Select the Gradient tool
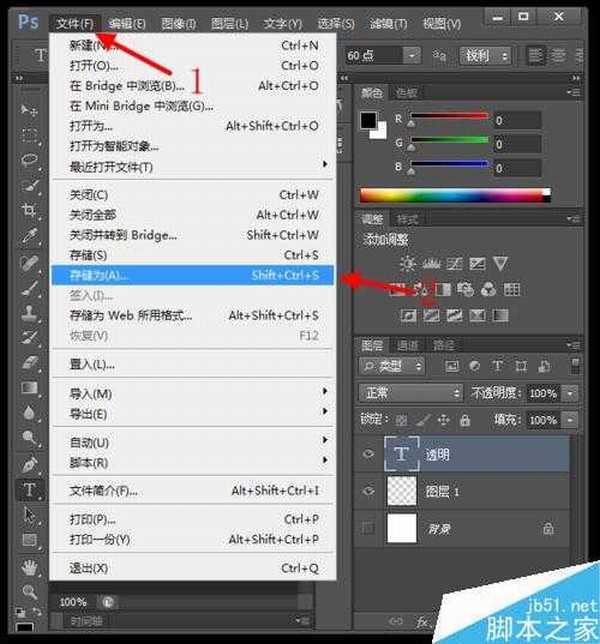The image size is (600, 644). pos(29,388)
